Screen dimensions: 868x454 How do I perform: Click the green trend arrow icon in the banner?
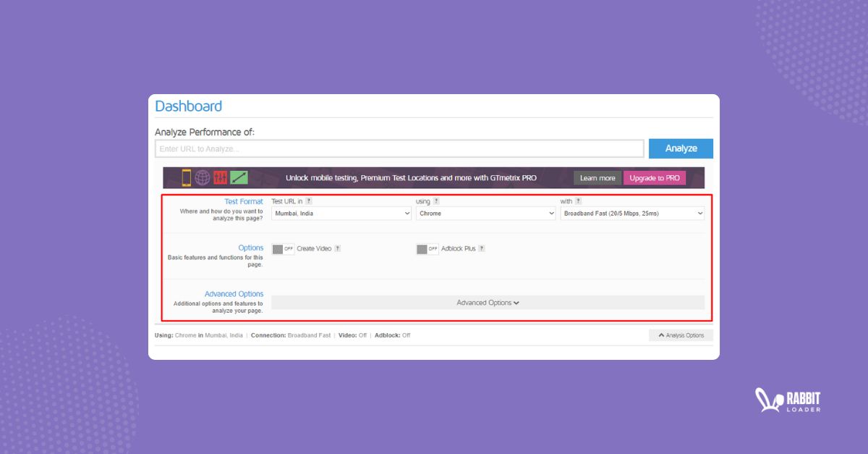point(237,177)
